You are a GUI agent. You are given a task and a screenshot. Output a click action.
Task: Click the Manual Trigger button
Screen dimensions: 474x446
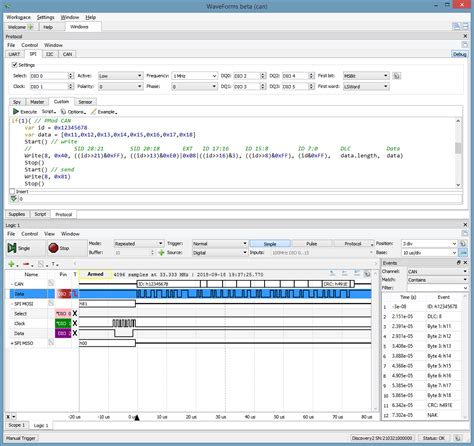[x=21, y=438]
